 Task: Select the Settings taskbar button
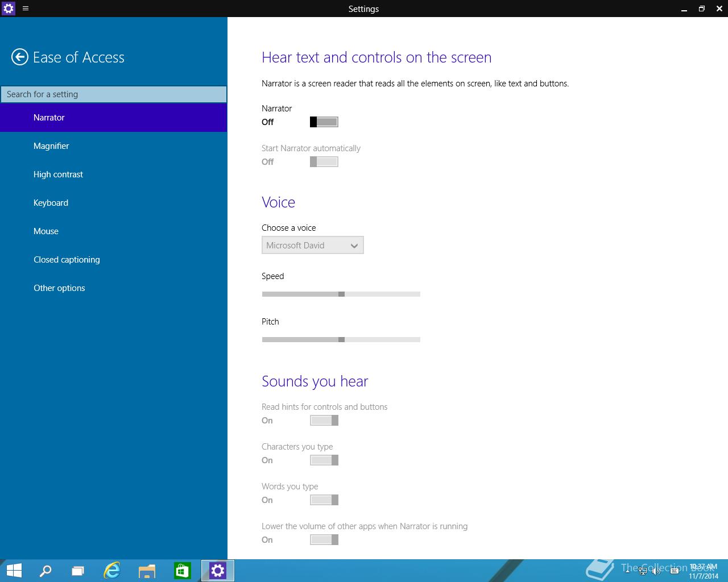click(x=218, y=571)
